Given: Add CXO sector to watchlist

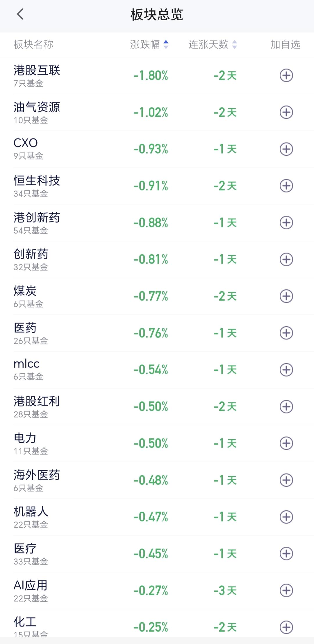Looking at the screenshot, I should (x=286, y=149).
